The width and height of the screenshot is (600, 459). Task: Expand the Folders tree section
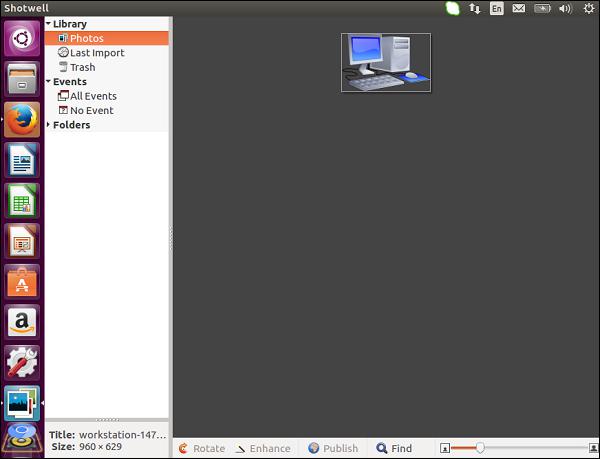48,126
